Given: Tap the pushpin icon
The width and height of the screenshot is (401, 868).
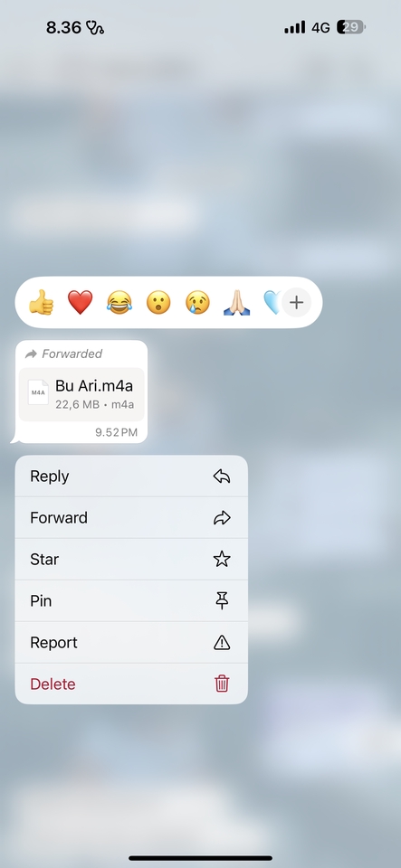Looking at the screenshot, I should [x=222, y=600].
